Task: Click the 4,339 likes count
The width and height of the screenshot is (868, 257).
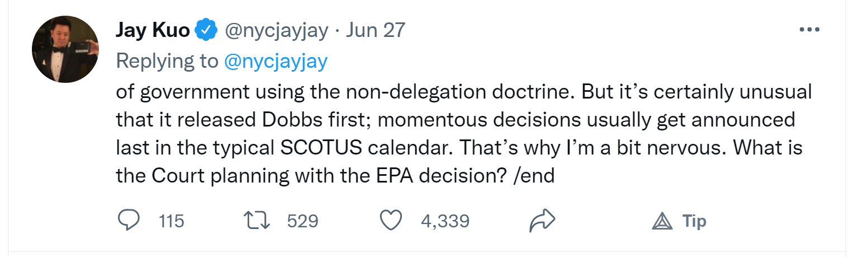Action: pyautogui.click(x=445, y=221)
